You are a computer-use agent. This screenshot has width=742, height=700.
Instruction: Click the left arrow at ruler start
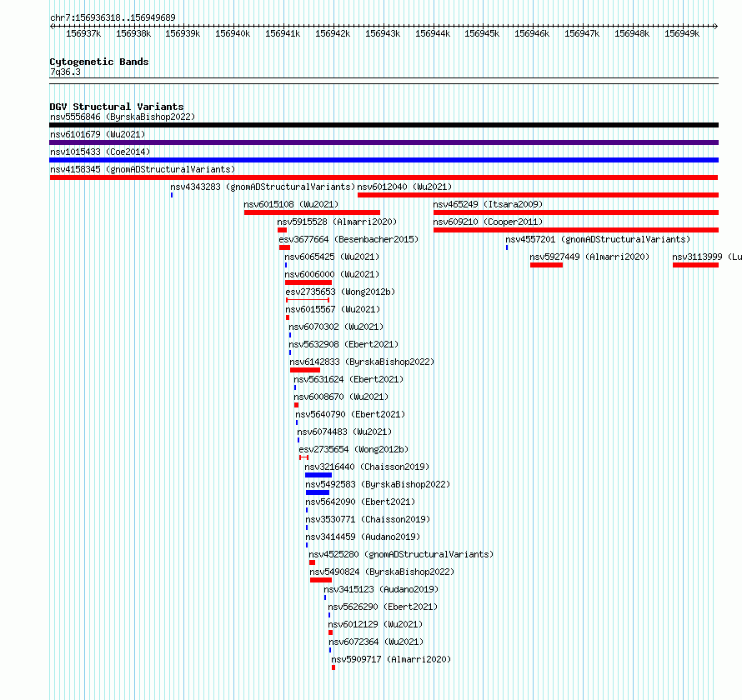point(52,27)
